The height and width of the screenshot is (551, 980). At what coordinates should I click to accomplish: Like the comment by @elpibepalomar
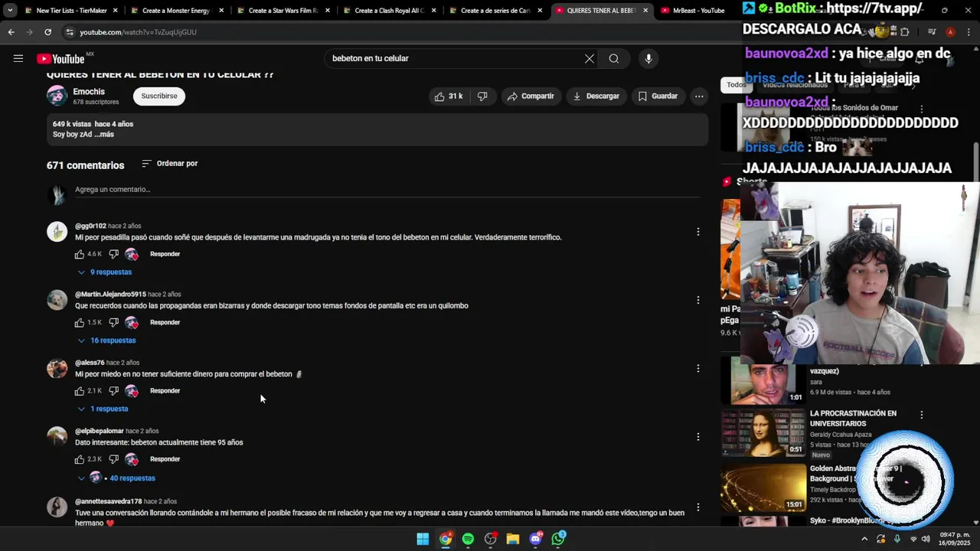point(80,459)
